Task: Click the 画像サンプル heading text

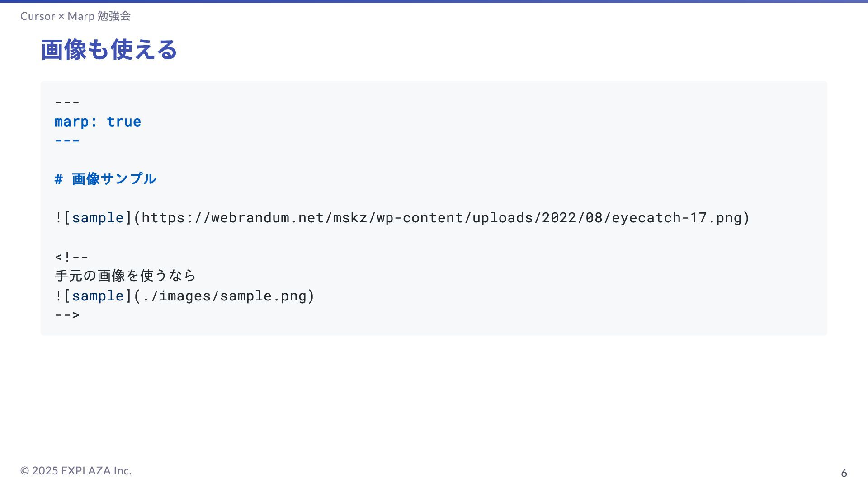Action: coord(114,179)
